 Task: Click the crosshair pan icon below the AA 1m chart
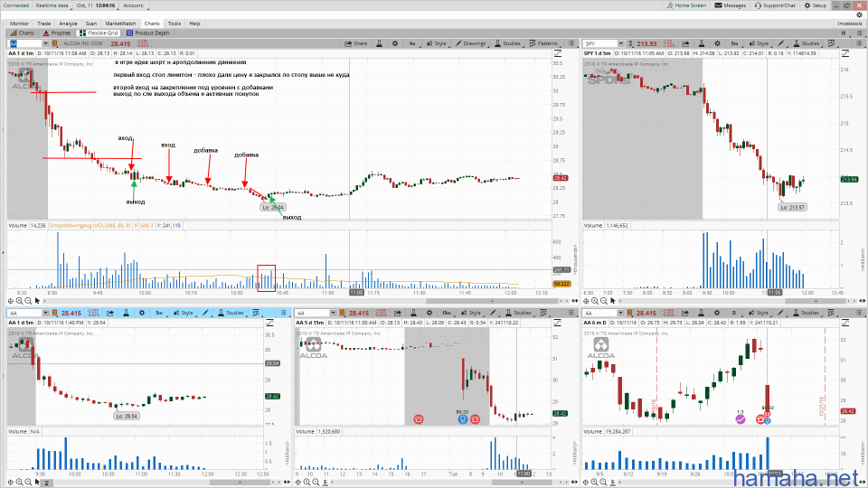[x=11, y=301]
